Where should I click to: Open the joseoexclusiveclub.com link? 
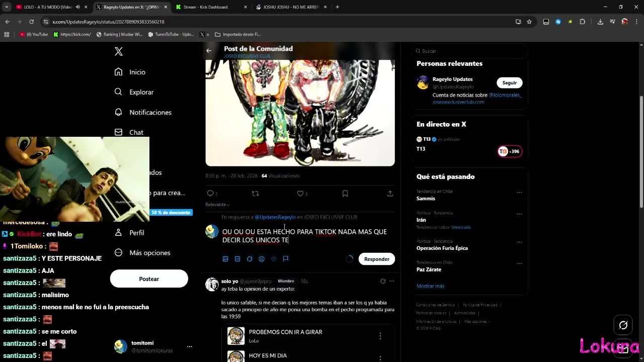point(458,102)
